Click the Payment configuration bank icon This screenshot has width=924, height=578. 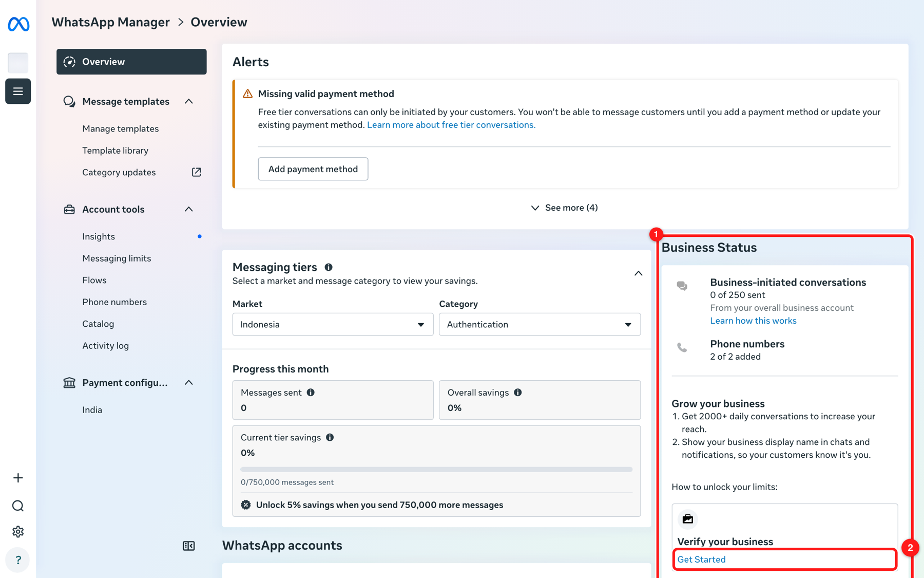(69, 383)
